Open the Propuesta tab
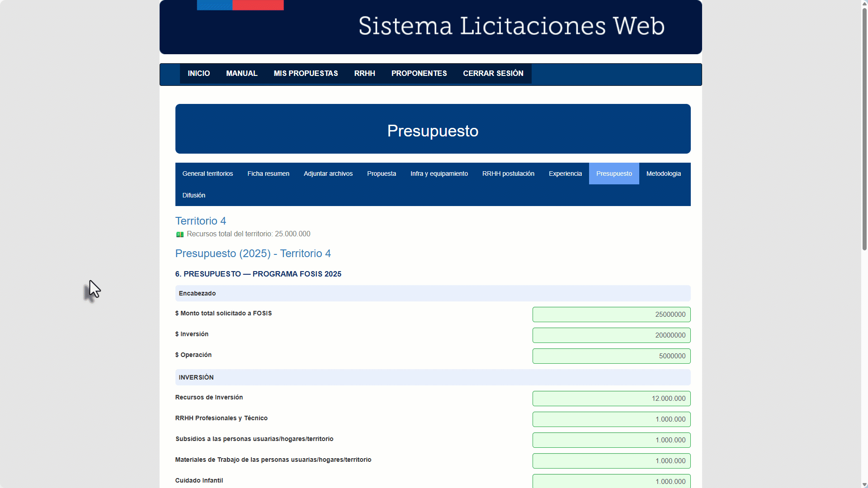 [x=382, y=174]
